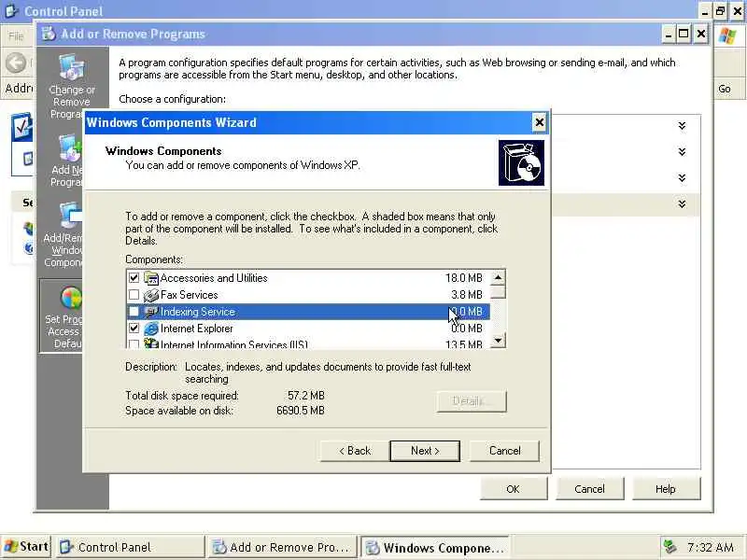The image size is (747, 560).
Task: Click Help in Add or Remove Programs
Action: [x=666, y=488]
